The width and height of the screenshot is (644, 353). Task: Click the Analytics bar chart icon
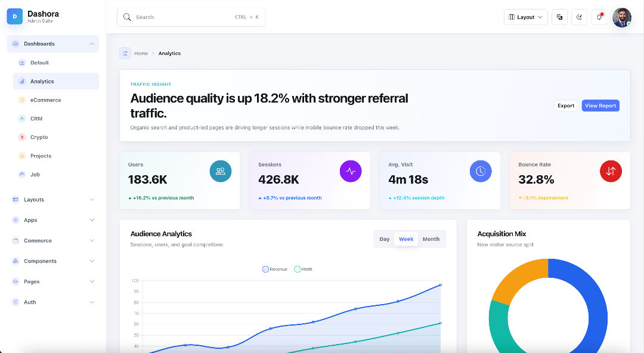coord(22,81)
